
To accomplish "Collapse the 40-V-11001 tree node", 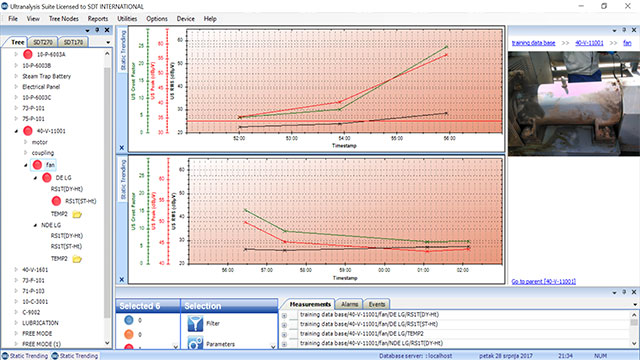I will pyautogui.click(x=16, y=131).
